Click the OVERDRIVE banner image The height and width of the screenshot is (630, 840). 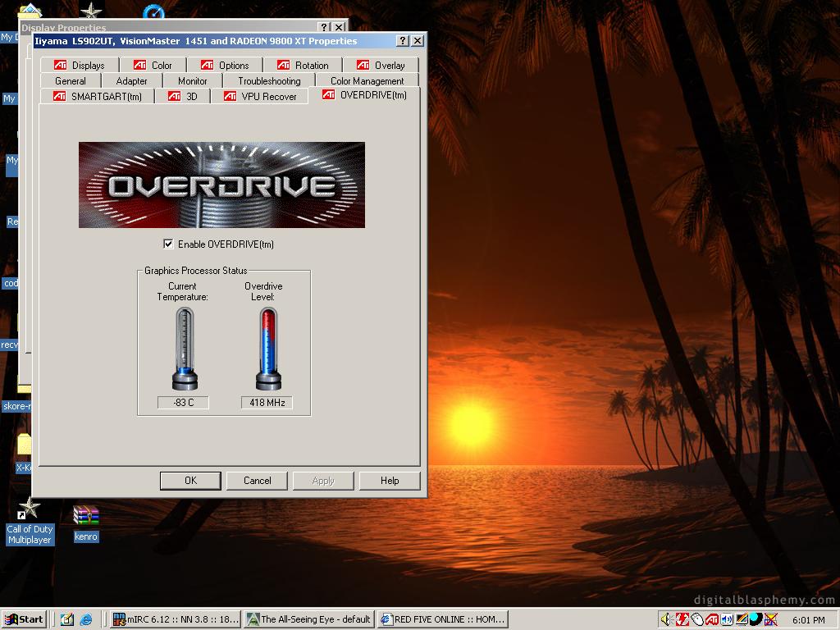pos(221,185)
